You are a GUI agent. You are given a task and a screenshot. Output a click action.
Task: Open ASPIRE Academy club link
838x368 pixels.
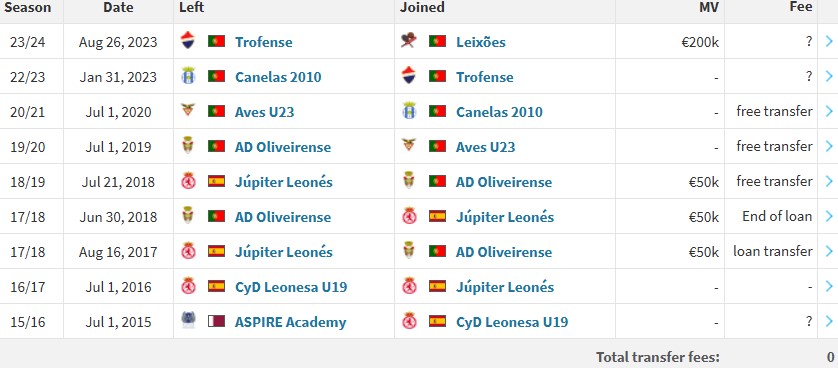[290, 322]
